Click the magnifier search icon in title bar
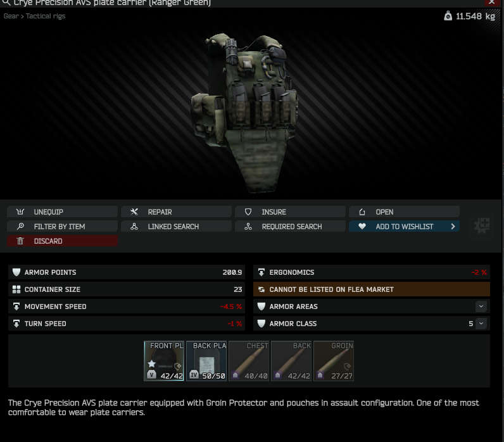Image resolution: width=504 pixels, height=442 pixels. (x=6, y=3)
